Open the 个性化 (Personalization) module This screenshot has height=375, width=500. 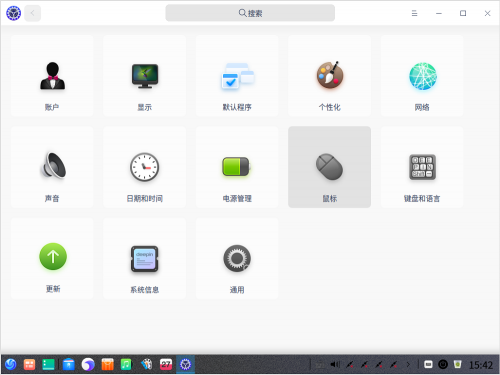[x=330, y=76]
